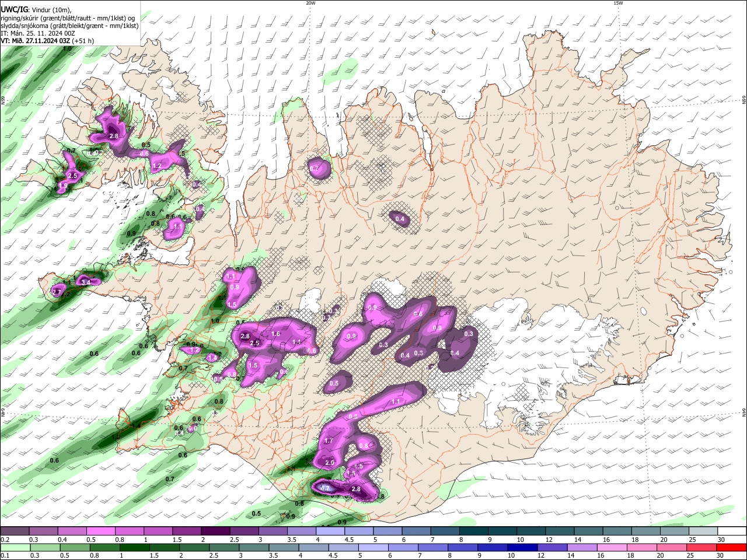
Task: Click the 'rigning/skúrir' header line
Action: [68, 18]
